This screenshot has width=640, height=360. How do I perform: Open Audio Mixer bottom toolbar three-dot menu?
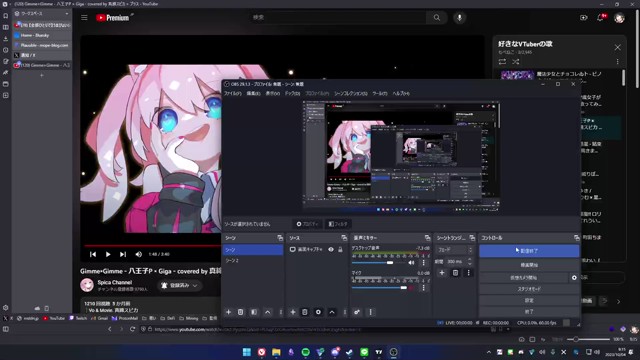370,312
